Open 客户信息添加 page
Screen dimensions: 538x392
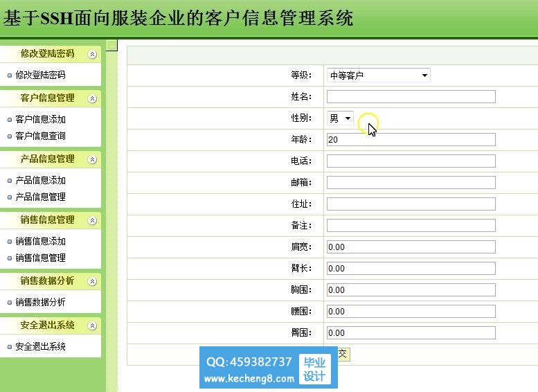[x=40, y=119]
